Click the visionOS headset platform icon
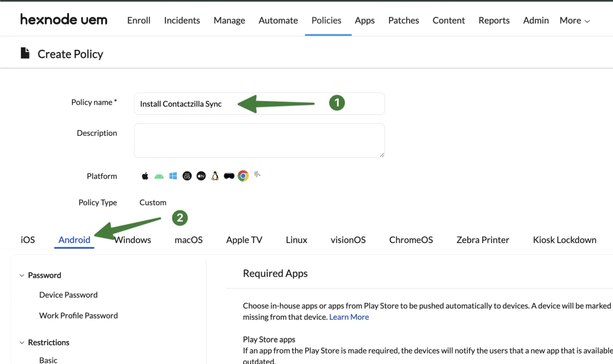The width and height of the screenshot is (613, 364). pyautogui.click(x=229, y=176)
